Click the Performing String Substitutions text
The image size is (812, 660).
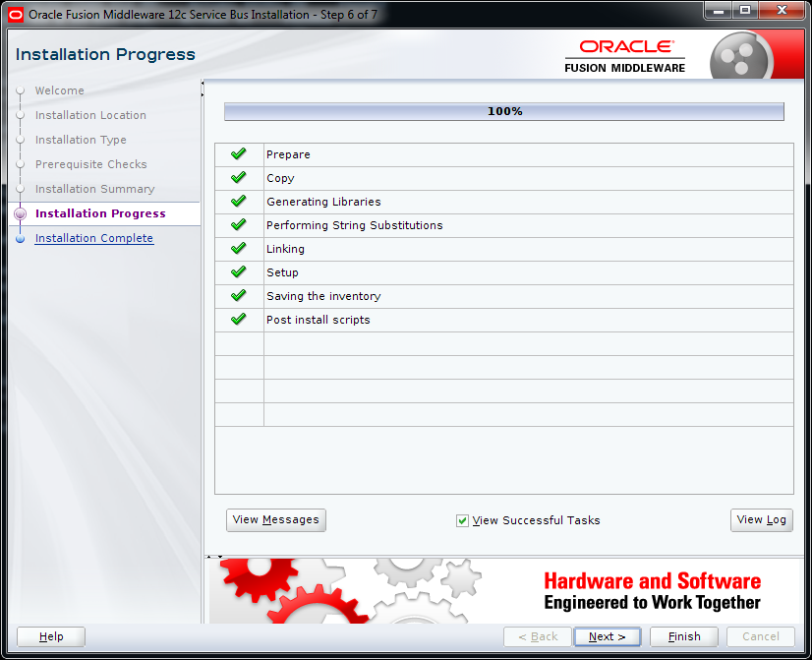355,225
